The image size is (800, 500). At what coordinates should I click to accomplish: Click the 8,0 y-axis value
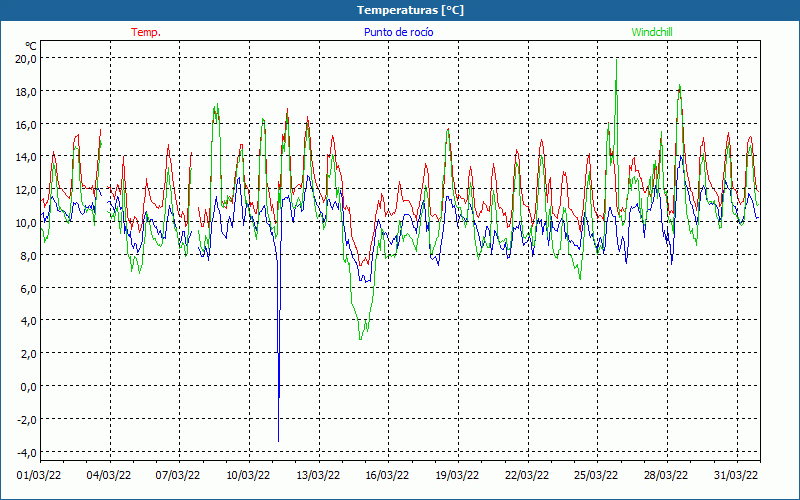click(x=29, y=256)
